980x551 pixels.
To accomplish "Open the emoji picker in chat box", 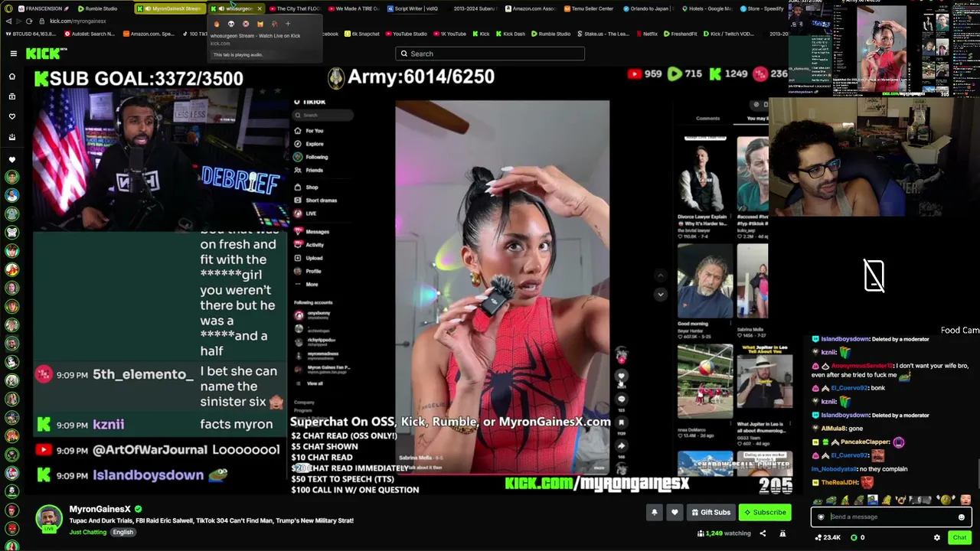I will click(x=962, y=517).
